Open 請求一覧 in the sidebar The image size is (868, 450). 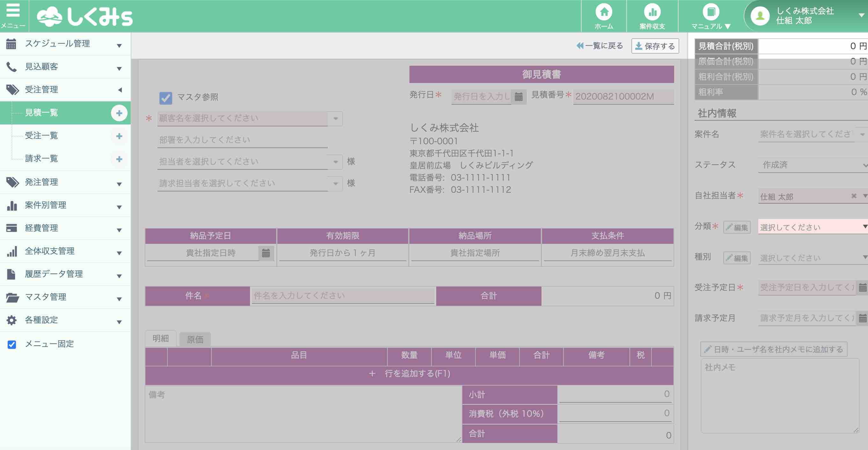tap(41, 159)
